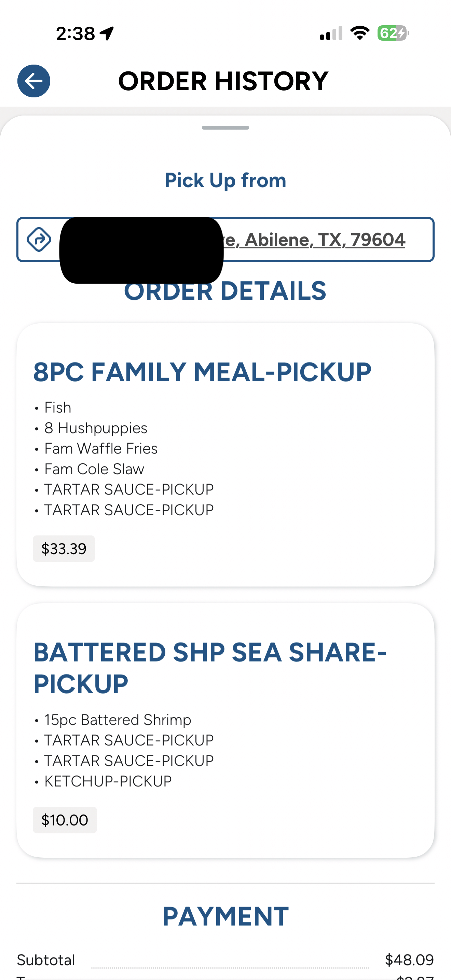
Task: Tap the $10.00 price tag
Action: click(65, 820)
